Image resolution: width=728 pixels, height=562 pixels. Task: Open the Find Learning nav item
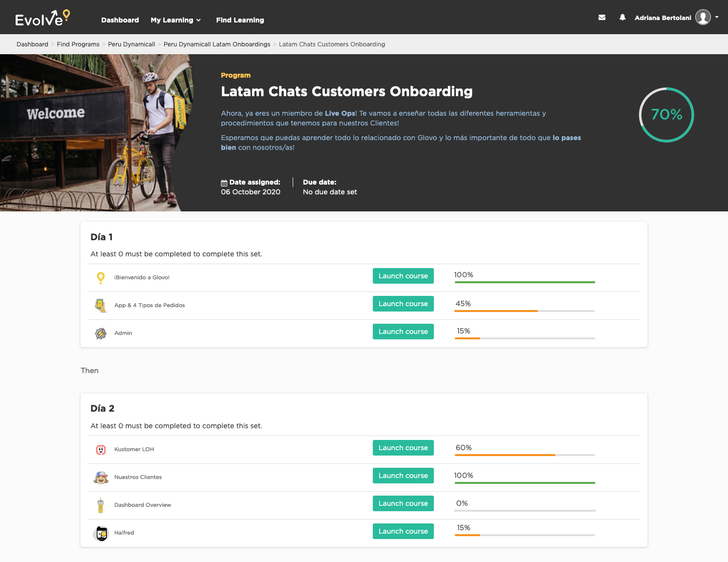(x=240, y=20)
